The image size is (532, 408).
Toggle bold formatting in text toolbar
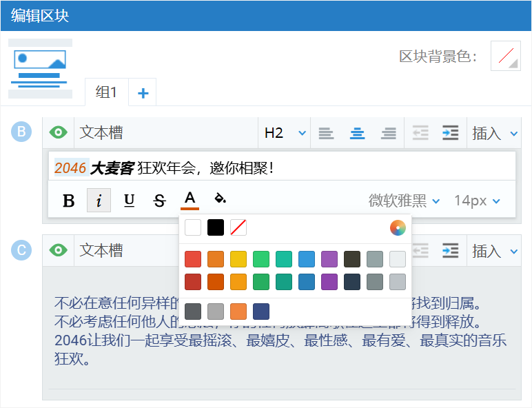69,201
